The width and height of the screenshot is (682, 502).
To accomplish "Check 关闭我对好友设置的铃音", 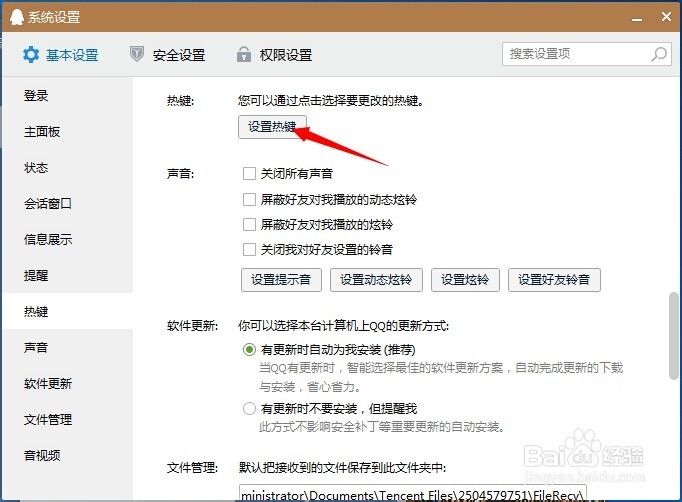I will pyautogui.click(x=249, y=250).
